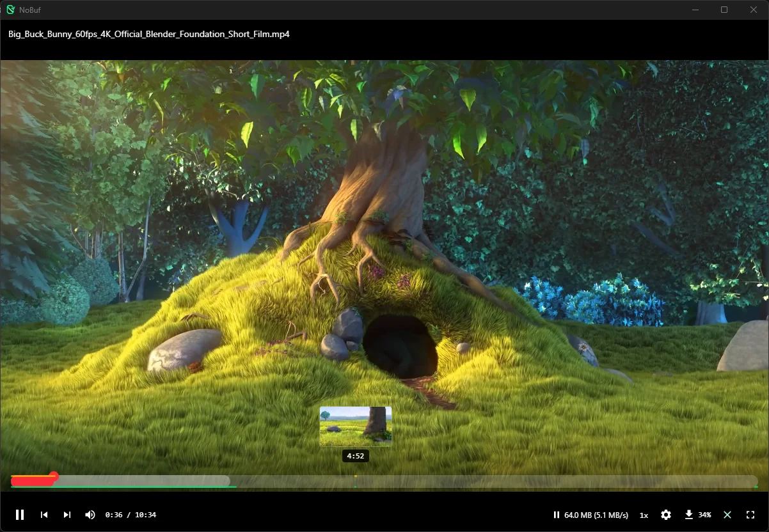The height and width of the screenshot is (532, 769).
Task: Minimize the NoBuf window
Action: [695, 10]
